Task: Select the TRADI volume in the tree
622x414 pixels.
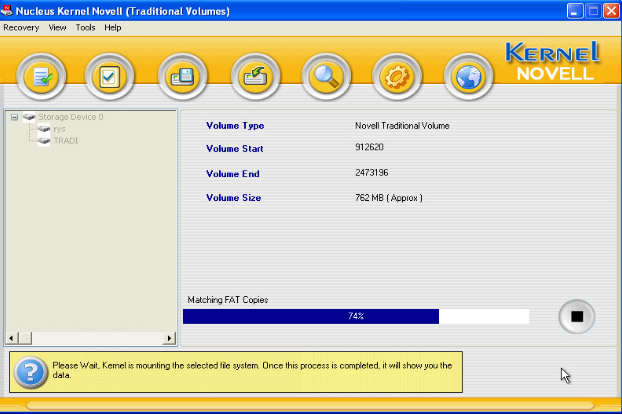Action: point(66,141)
